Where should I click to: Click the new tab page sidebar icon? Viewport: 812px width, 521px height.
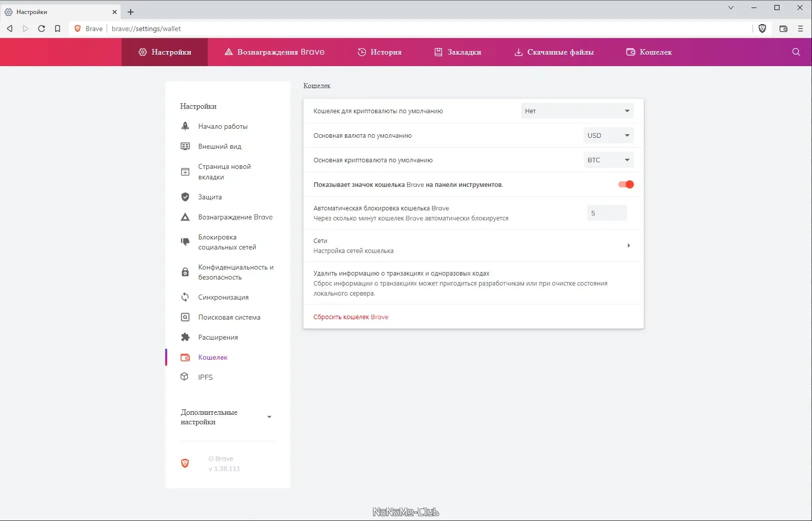[185, 172]
